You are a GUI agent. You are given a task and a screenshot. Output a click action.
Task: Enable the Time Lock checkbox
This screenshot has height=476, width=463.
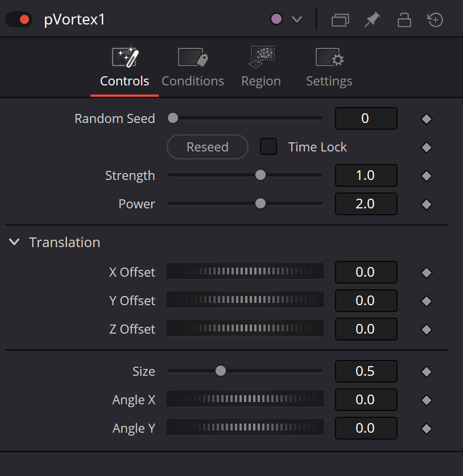[268, 146]
